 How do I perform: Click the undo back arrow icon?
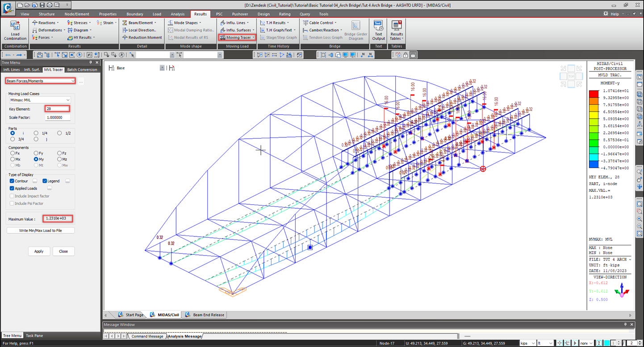tap(8, 55)
